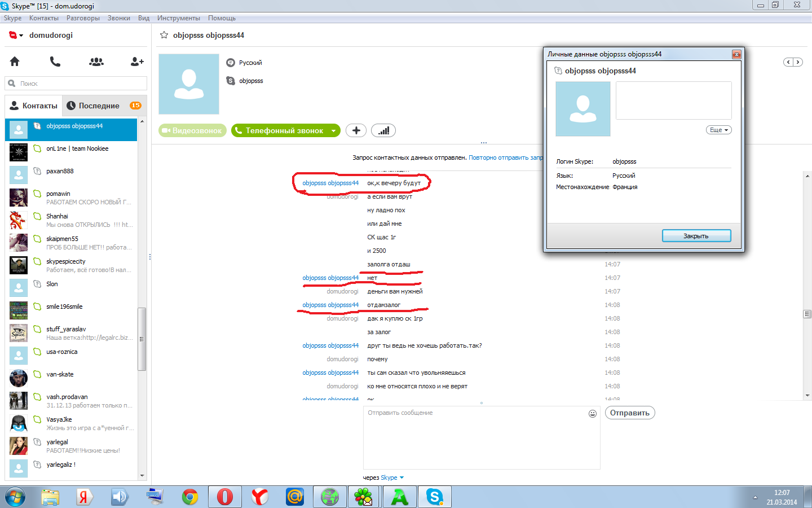The image size is (812, 508).
Task: Open ICQ flower icon in taskbar
Action: pyautogui.click(x=364, y=497)
